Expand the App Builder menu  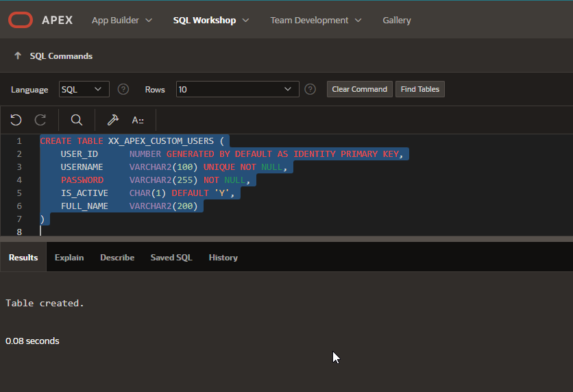pos(122,20)
